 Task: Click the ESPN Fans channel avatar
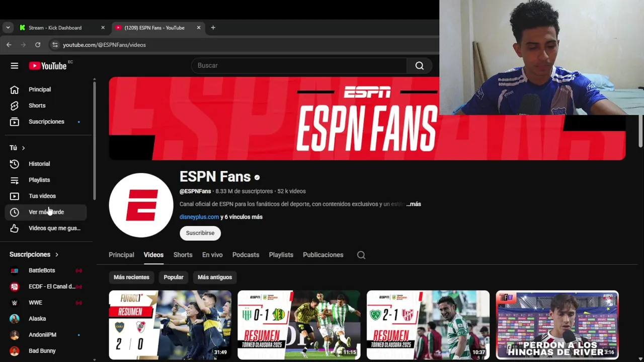[x=141, y=205]
